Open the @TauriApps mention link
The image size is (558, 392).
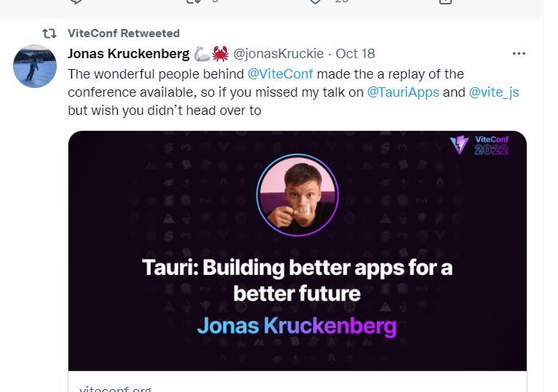(402, 92)
